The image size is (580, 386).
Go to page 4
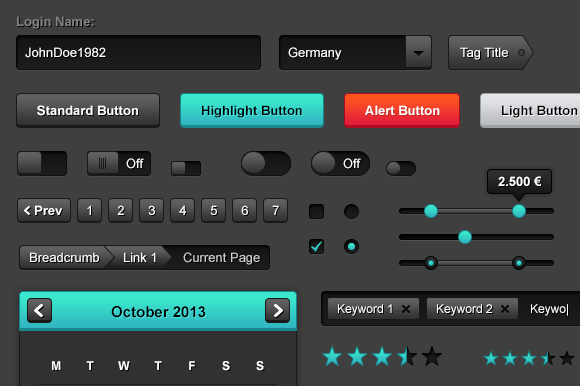[183, 210]
